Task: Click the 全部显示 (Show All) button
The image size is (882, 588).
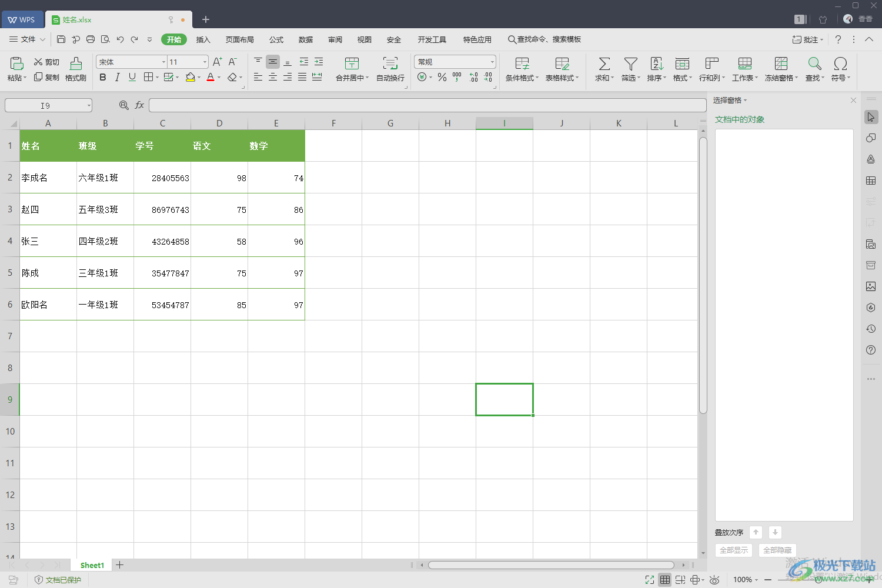Action: pyautogui.click(x=734, y=550)
